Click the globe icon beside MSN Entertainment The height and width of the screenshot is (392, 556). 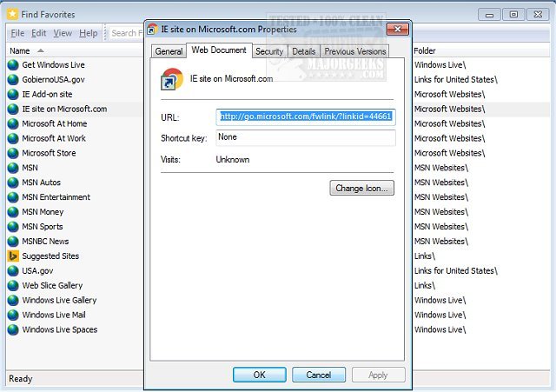pyautogui.click(x=13, y=197)
